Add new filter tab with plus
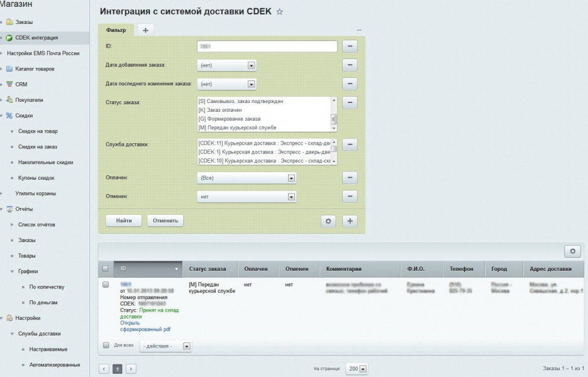This screenshot has width=588, height=377. (x=145, y=30)
